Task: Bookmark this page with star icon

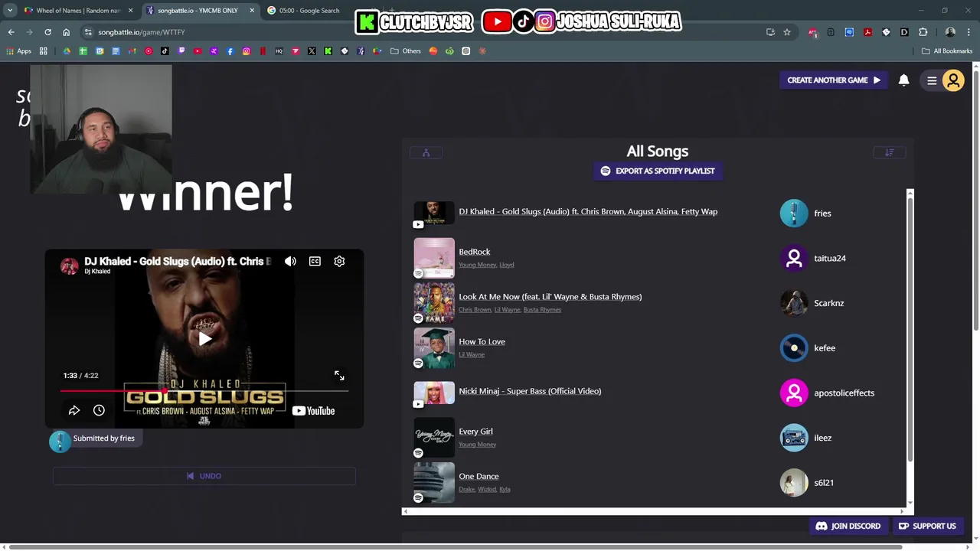Action: pyautogui.click(x=786, y=32)
